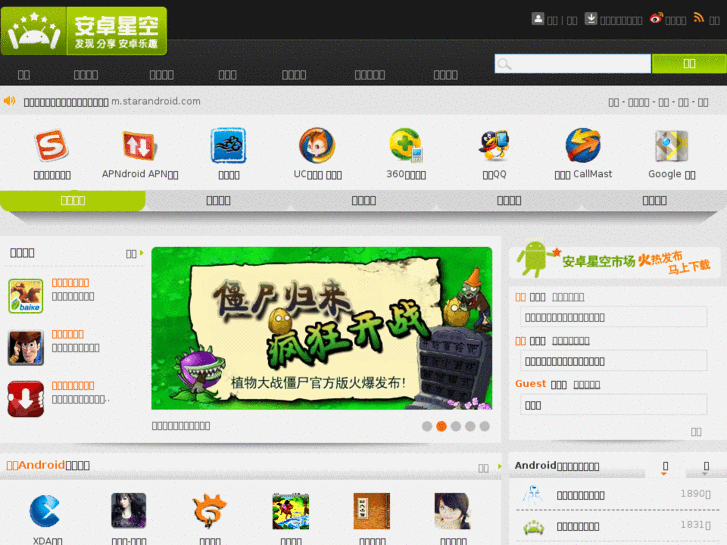The image size is (727, 545).
Task: Open the 360 mobile security icon
Action: pyautogui.click(x=406, y=145)
